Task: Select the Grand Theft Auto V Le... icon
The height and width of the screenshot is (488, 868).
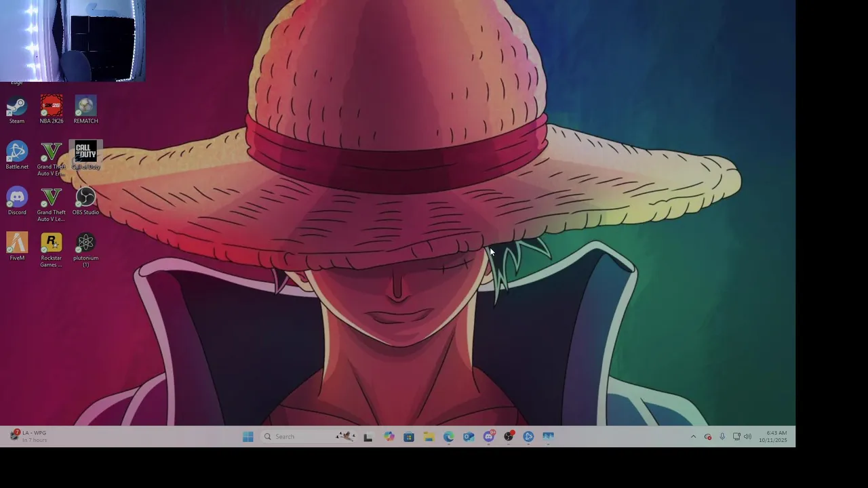Action: coord(52,205)
